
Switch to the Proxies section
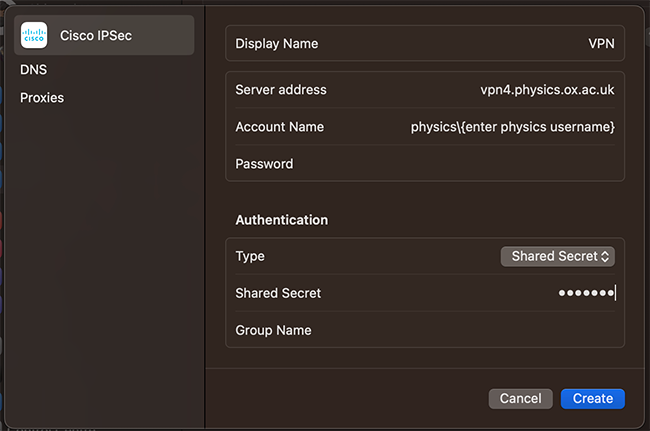[x=42, y=98]
